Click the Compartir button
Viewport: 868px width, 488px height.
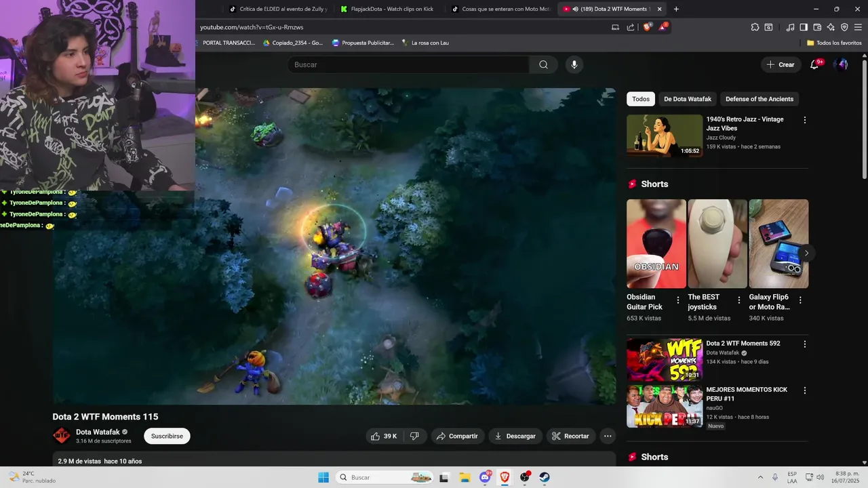click(458, 436)
